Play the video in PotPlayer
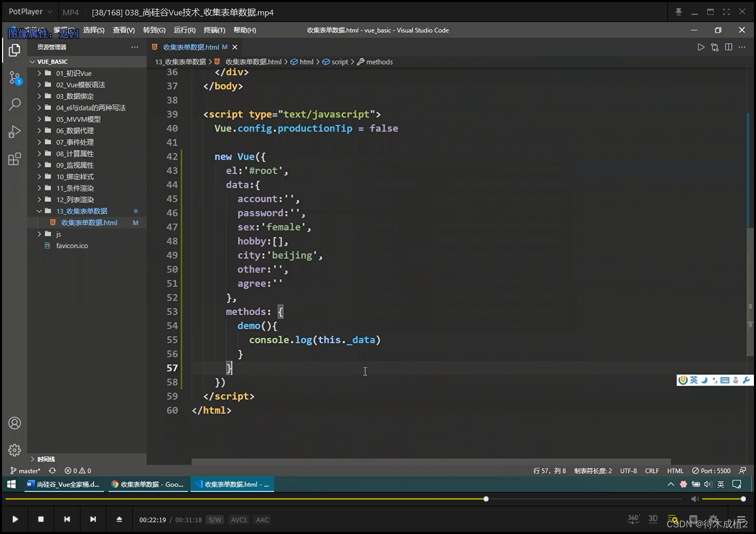The image size is (756, 534). pos(15,519)
